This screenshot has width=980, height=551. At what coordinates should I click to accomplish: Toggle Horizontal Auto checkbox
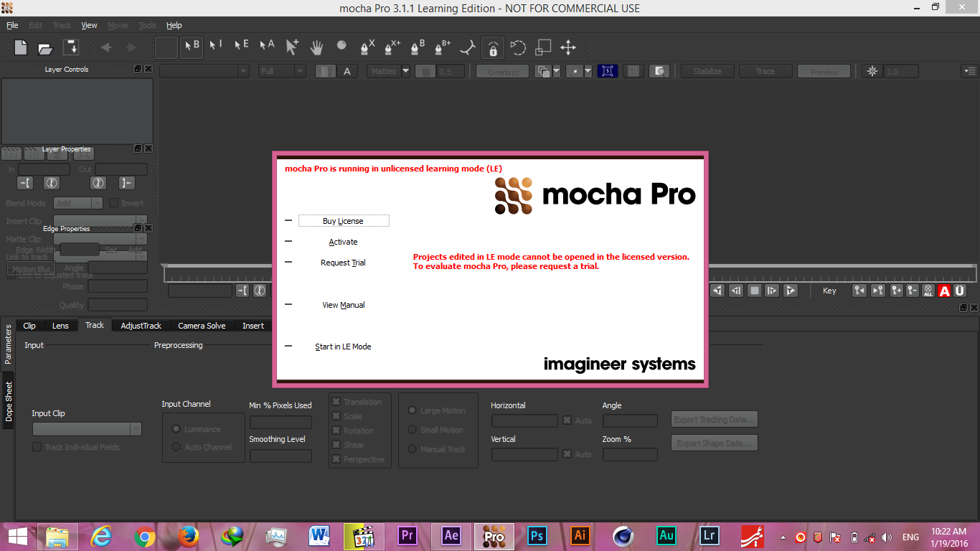[567, 420]
